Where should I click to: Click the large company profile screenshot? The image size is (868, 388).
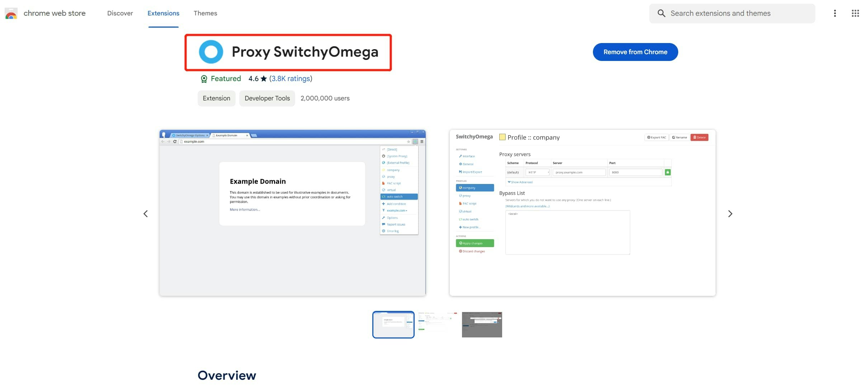tap(582, 213)
